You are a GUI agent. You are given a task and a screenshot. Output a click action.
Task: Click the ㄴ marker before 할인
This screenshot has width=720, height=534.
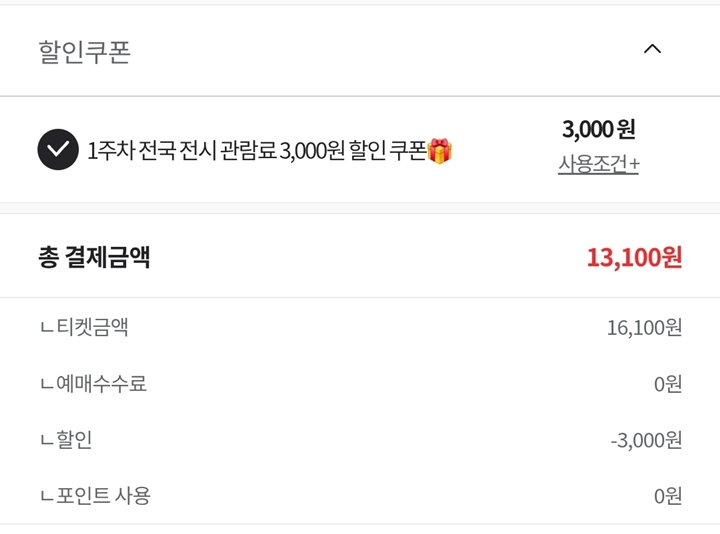[x=46, y=440]
